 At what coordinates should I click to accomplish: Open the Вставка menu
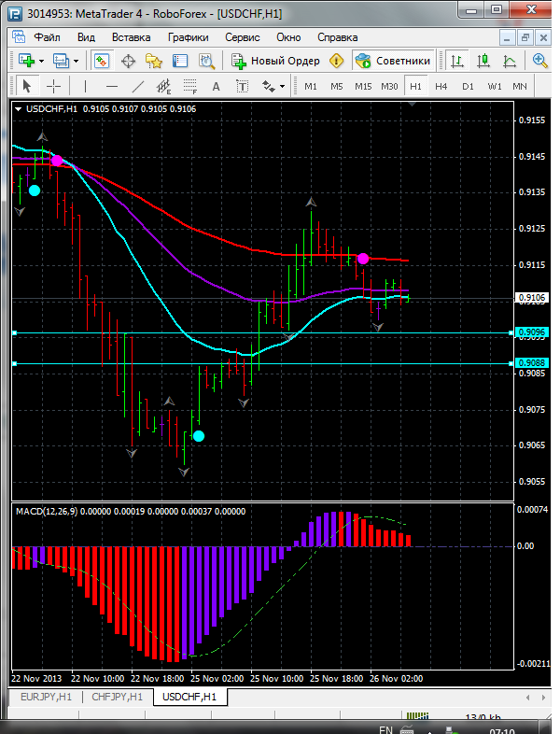point(131,37)
